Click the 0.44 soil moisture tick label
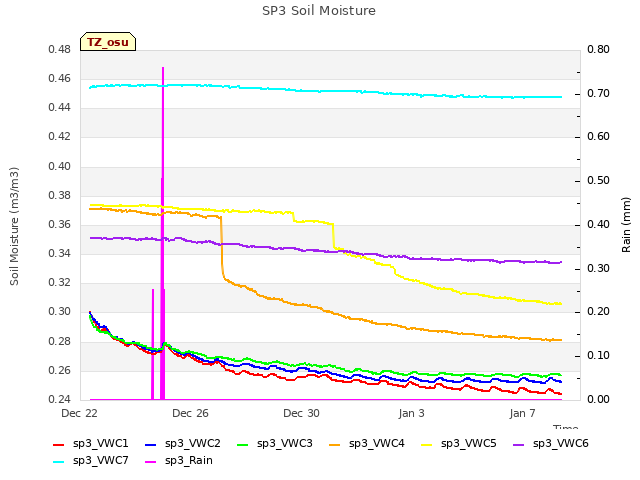The width and height of the screenshot is (640, 480). tap(60, 108)
